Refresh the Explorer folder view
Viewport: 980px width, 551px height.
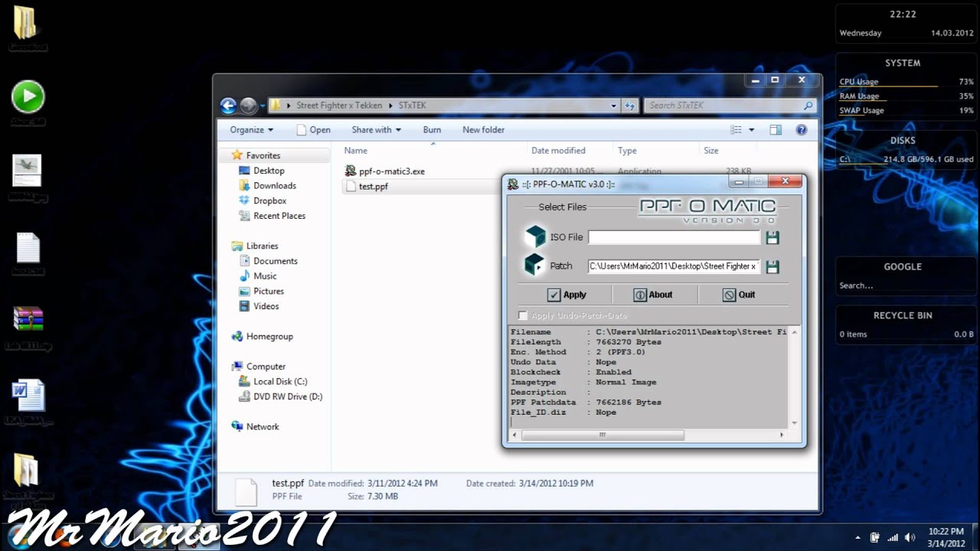click(x=630, y=106)
